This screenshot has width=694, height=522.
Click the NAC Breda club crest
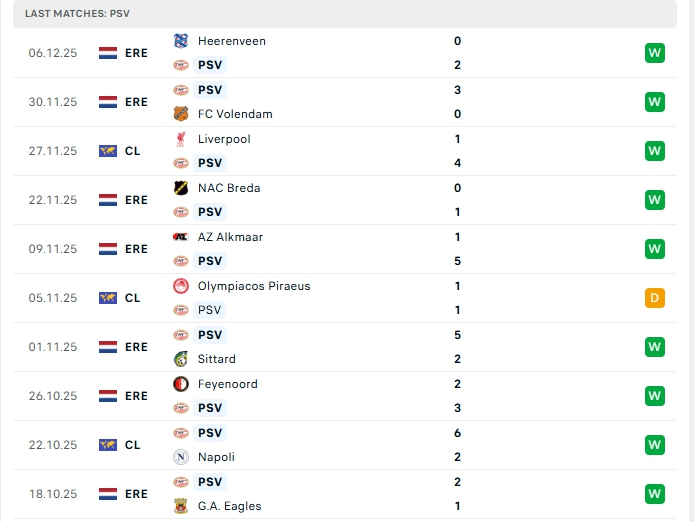click(x=181, y=188)
